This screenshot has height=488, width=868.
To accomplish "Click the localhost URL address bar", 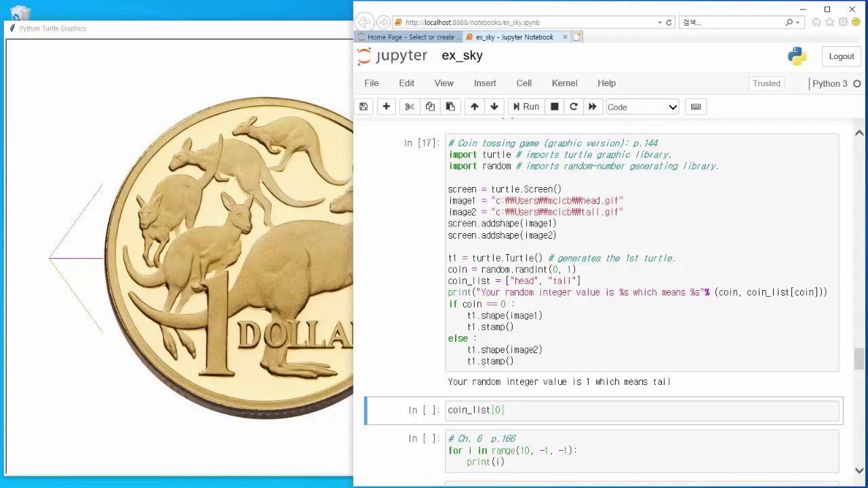I will point(522,22).
